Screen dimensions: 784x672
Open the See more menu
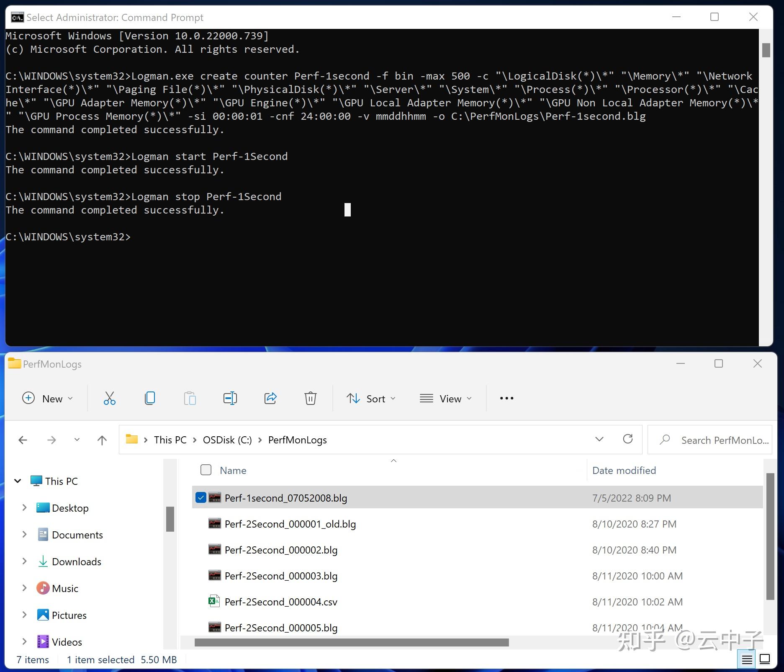[506, 398]
